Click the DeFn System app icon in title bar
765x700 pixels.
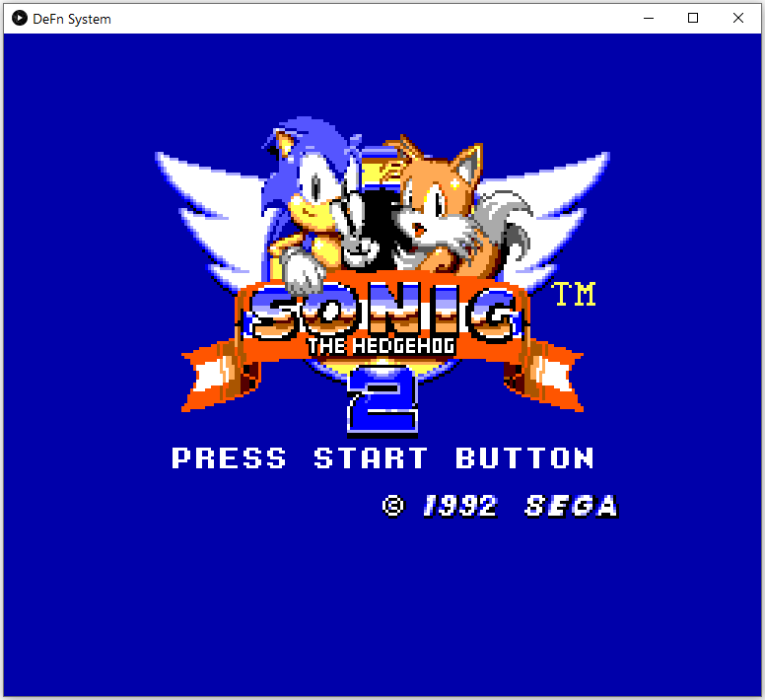[20, 19]
